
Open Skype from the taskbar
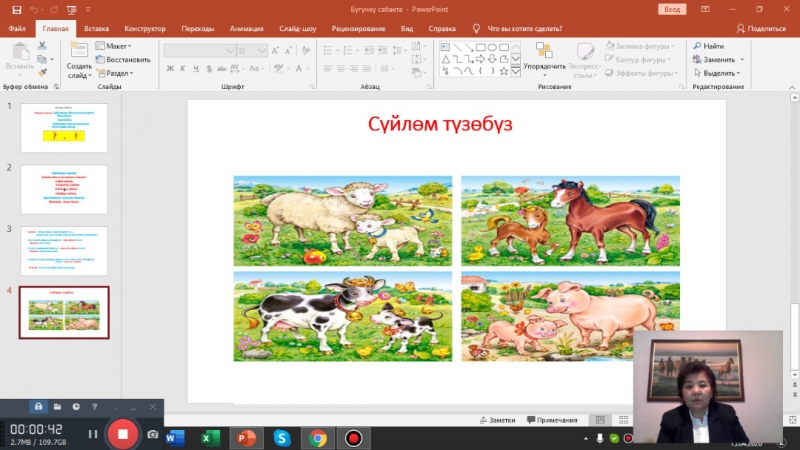[282, 438]
